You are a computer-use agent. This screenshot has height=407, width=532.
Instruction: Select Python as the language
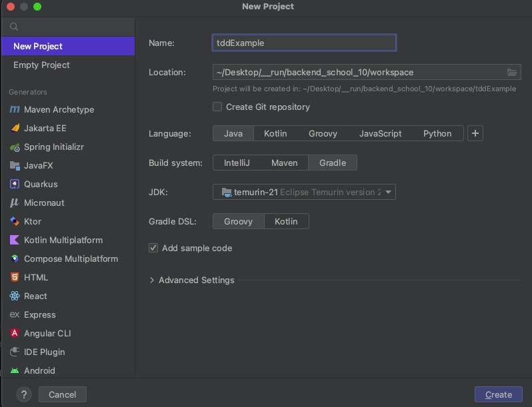[x=437, y=133]
